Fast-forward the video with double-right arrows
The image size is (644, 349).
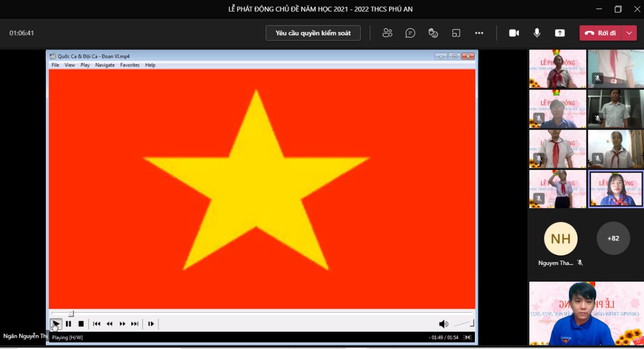coord(122,324)
